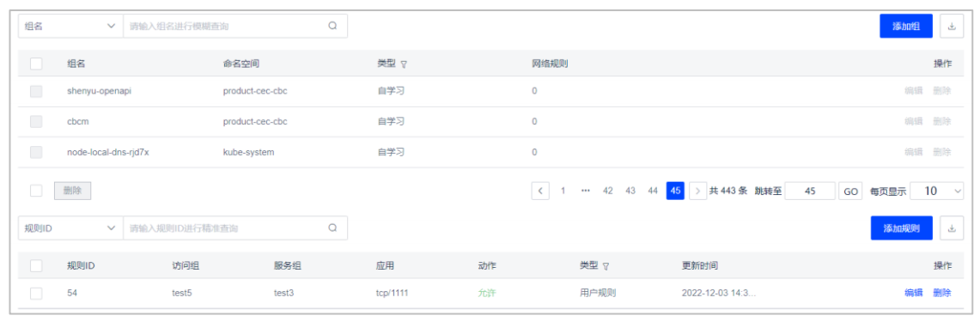The height and width of the screenshot is (328, 980).
Task: Expand the 规则ID search-type dropdown
Action: coord(70,228)
